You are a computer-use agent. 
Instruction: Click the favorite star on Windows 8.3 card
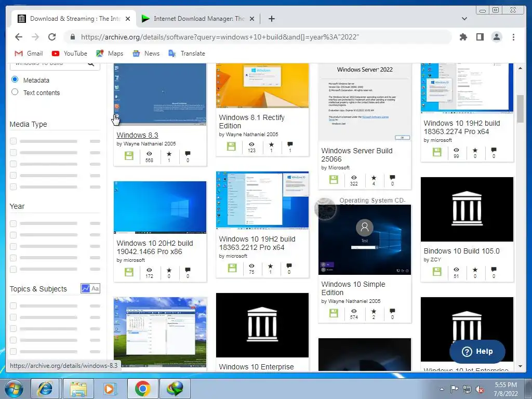click(x=169, y=154)
